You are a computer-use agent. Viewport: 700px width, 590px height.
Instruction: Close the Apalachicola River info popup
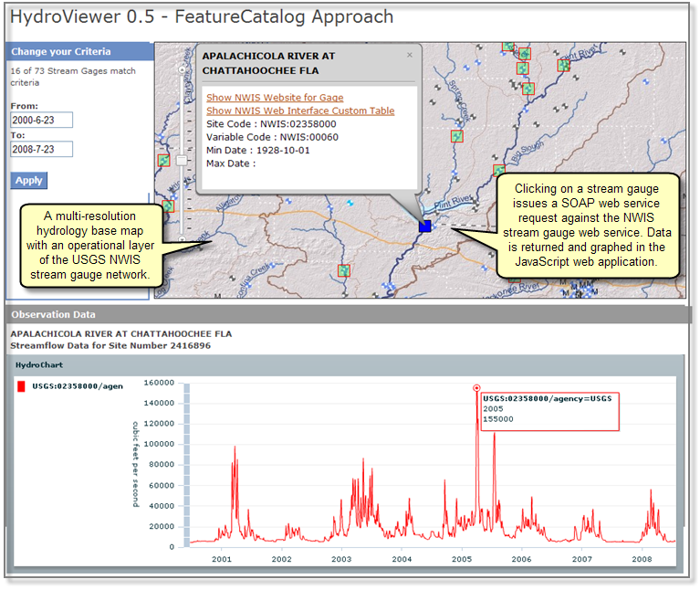pyautogui.click(x=410, y=55)
